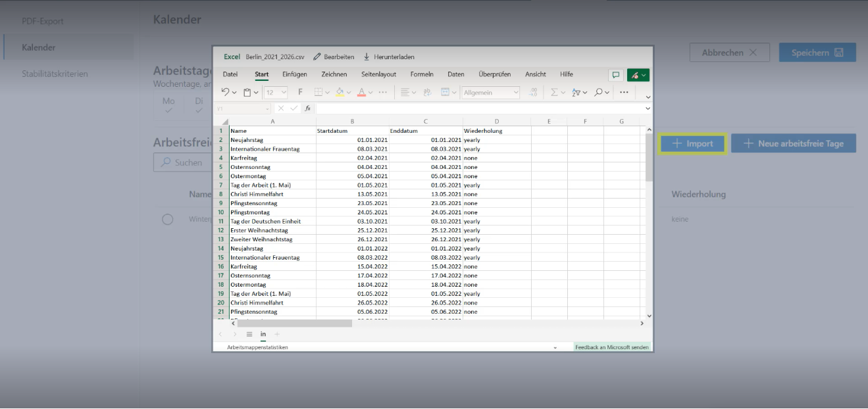The width and height of the screenshot is (868, 409).
Task: Expand the formula bar chevron
Action: [x=648, y=108]
